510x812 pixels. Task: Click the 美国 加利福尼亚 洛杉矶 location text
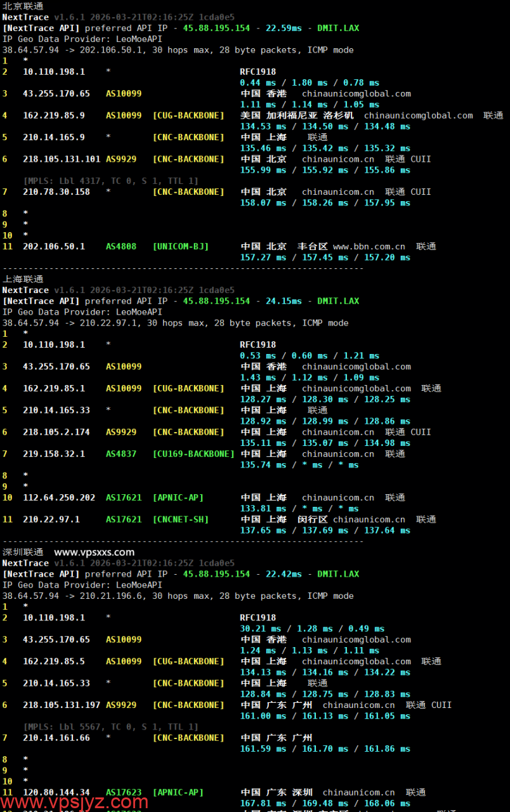click(x=297, y=115)
